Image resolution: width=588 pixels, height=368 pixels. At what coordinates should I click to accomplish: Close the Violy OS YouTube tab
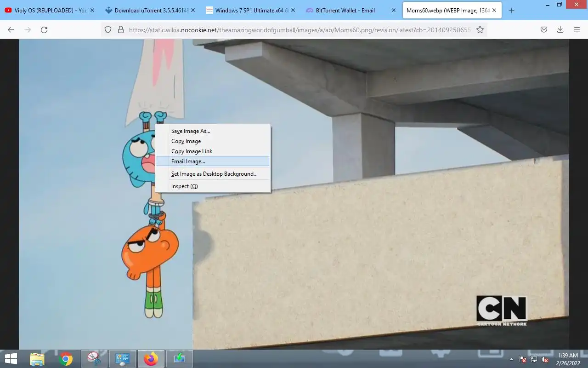pos(92,10)
